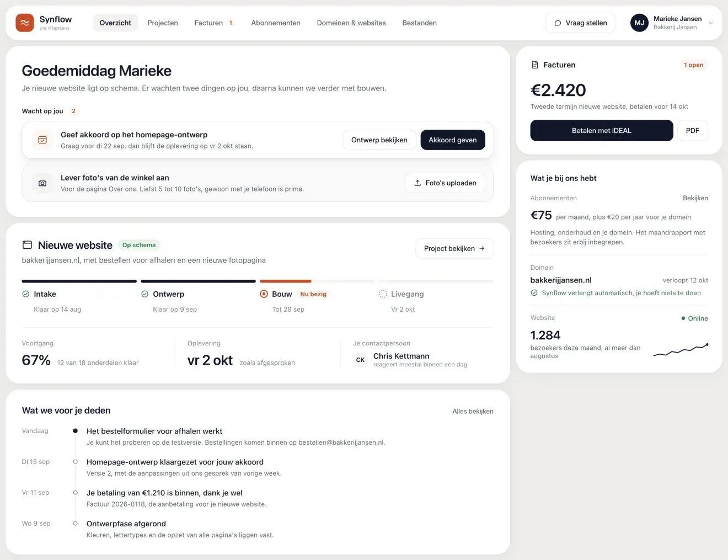Viewport: 728px width, 560px height.
Task: Click the Bouw progress bar segment
Action: [x=317, y=281]
